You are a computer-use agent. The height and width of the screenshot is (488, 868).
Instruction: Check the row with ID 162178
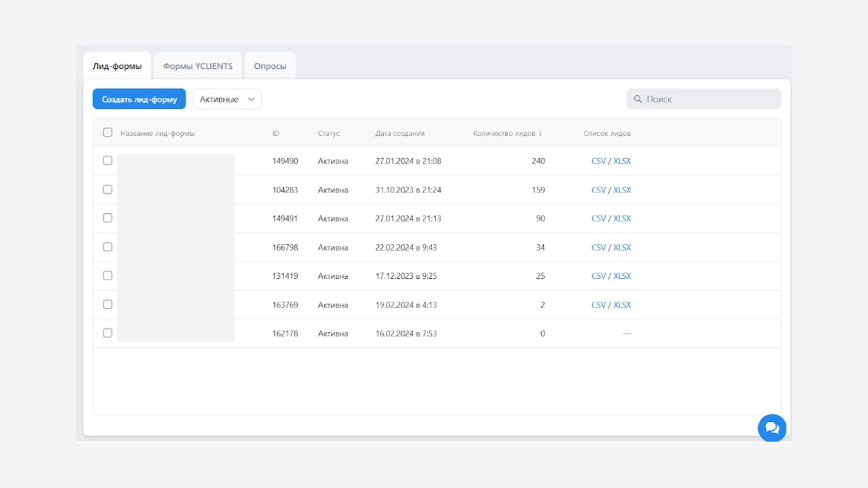[x=107, y=333]
